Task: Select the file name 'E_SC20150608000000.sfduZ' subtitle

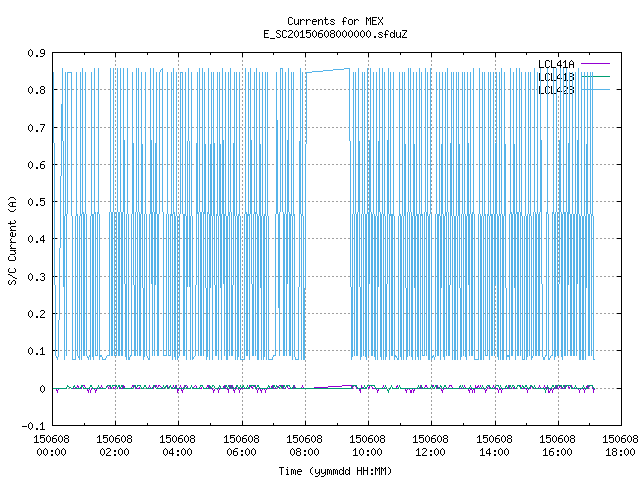Action: (x=335, y=34)
